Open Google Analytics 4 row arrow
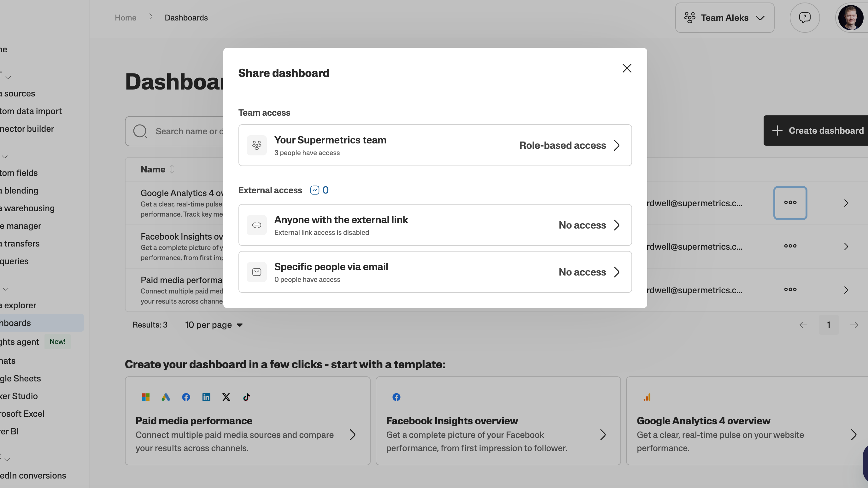868x488 pixels. [846, 203]
